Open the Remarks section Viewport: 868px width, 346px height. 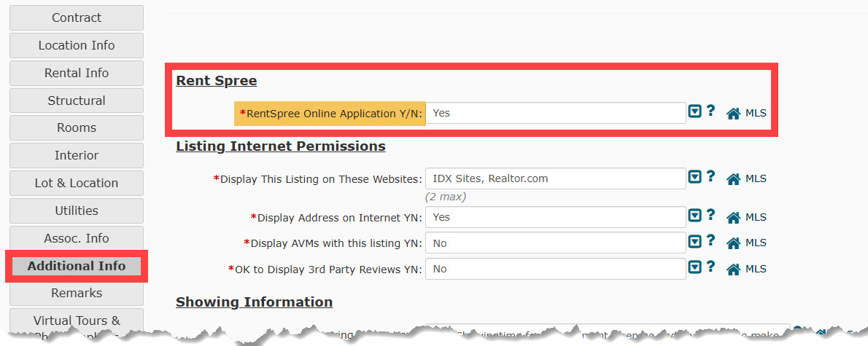(77, 293)
